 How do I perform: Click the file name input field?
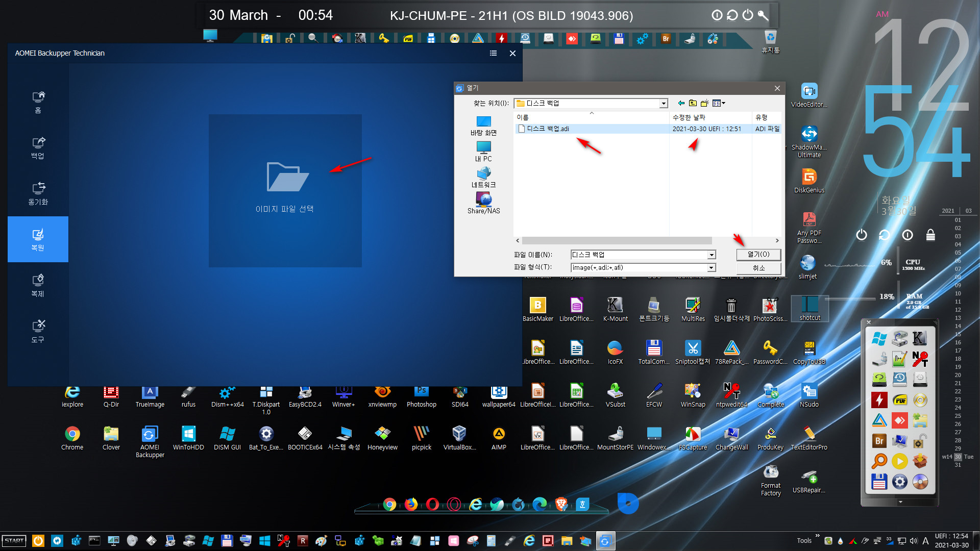[639, 255]
